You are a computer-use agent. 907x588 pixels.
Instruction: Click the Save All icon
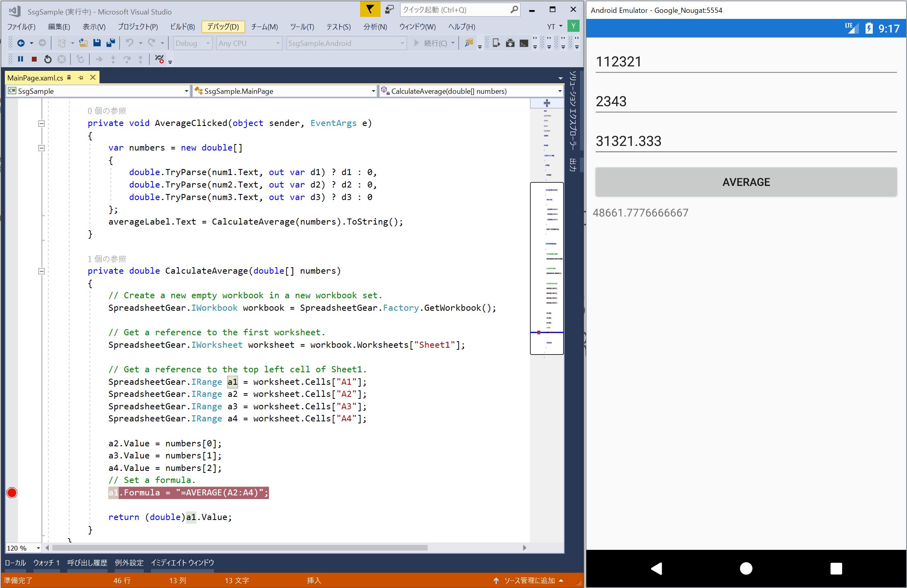coord(111,43)
